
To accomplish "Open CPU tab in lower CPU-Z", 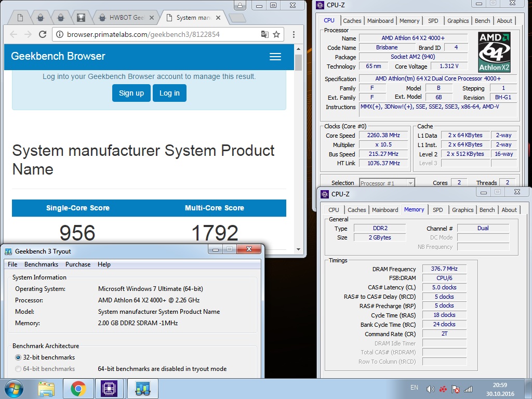I will (334, 210).
